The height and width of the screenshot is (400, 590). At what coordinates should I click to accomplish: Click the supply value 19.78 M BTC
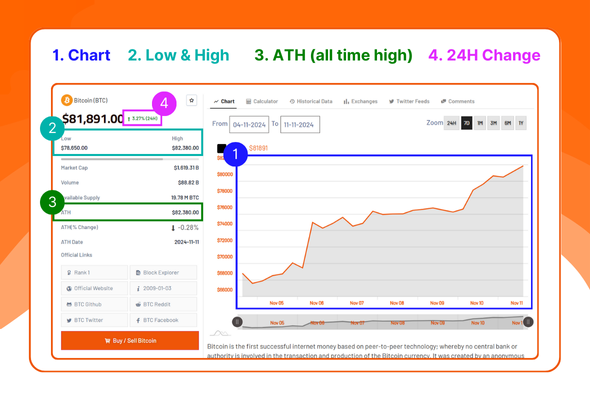[x=185, y=198]
